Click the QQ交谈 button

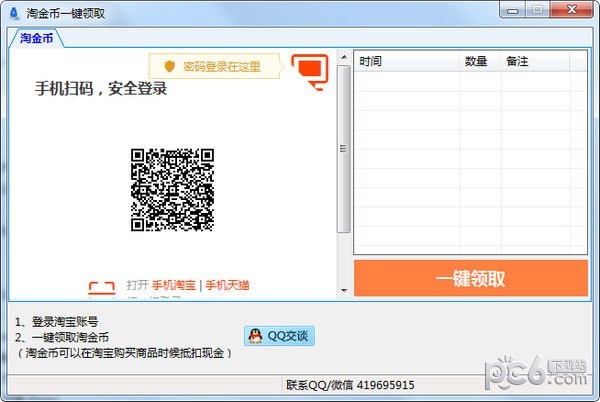279,336
